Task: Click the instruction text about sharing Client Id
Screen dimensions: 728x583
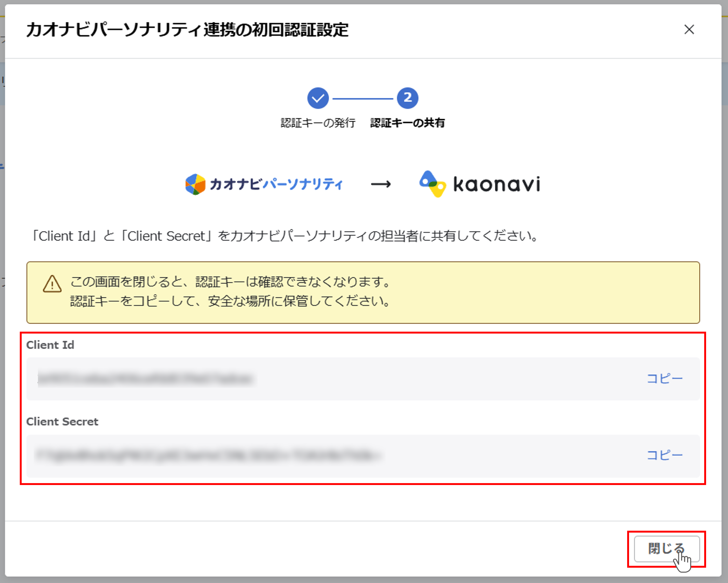Action: [x=284, y=236]
